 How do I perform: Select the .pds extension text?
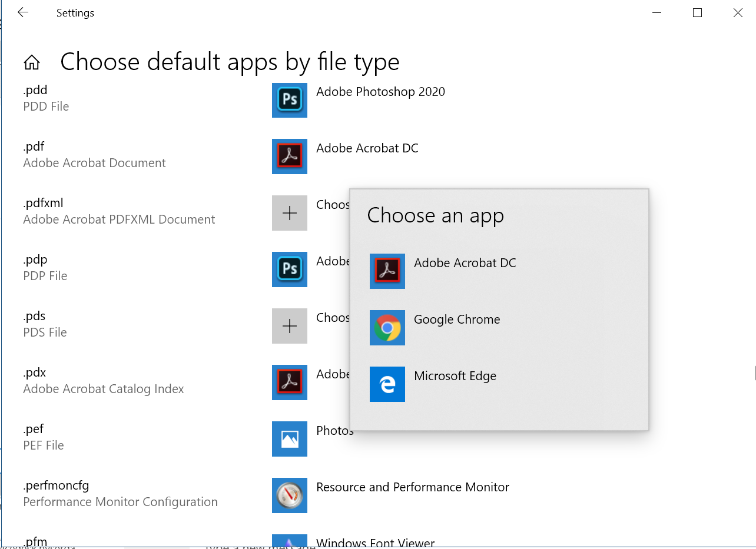(34, 316)
